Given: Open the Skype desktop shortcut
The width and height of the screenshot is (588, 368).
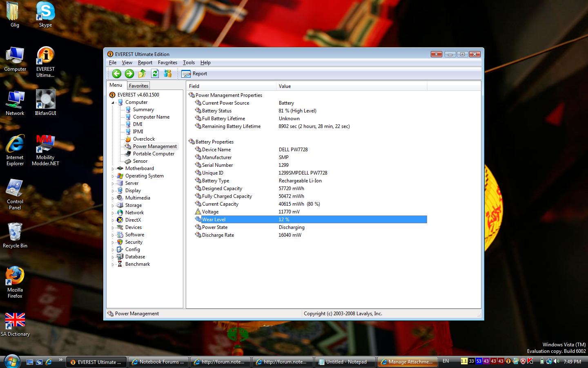Looking at the screenshot, I should click(x=45, y=15).
